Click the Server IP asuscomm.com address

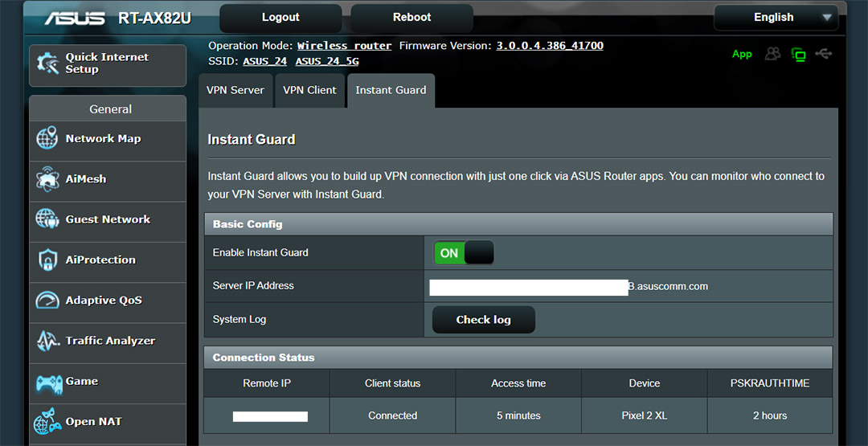click(668, 287)
